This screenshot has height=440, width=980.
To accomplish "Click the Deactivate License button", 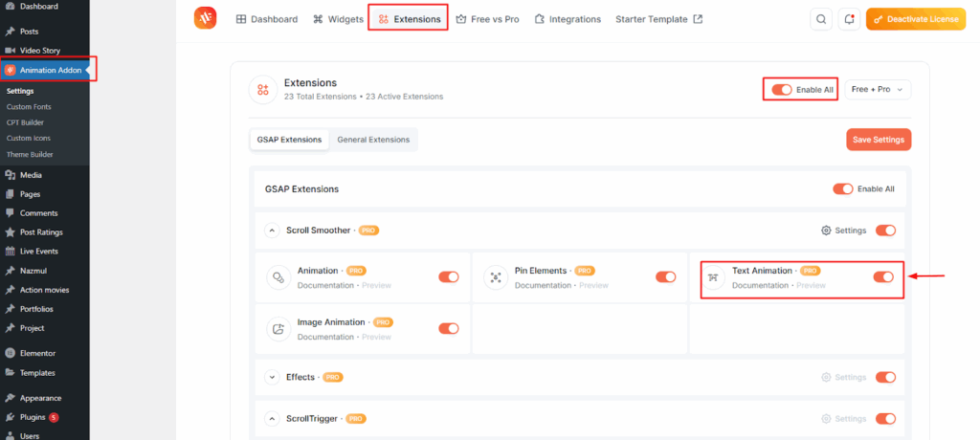I will (x=916, y=19).
